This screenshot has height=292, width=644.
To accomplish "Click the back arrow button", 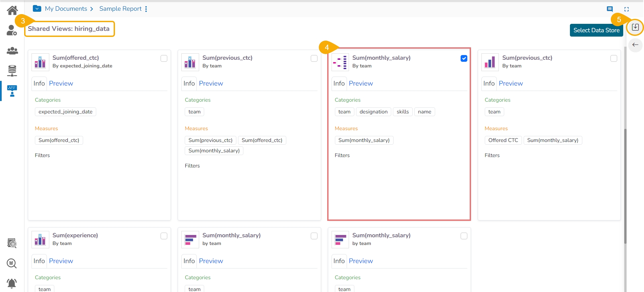I will coord(635,45).
